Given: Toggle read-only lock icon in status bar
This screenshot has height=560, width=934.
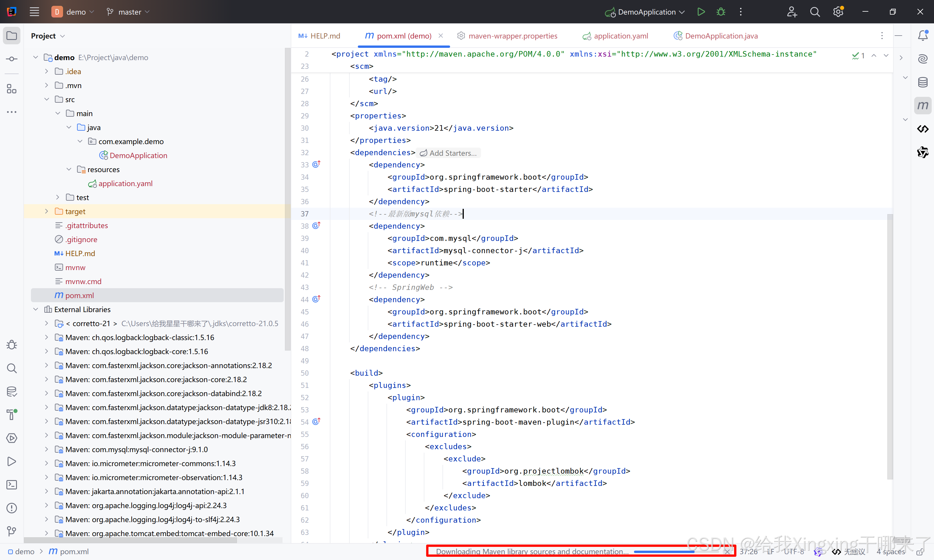Looking at the screenshot, I should pos(920,552).
